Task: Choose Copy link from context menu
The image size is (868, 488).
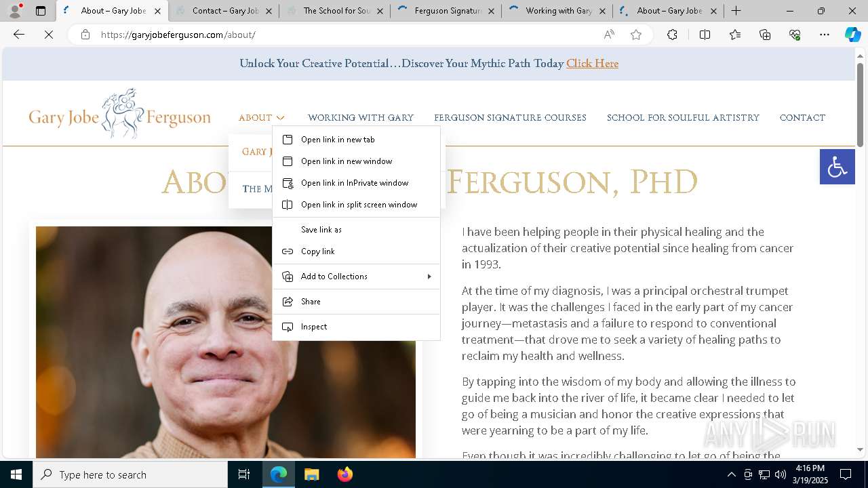Action: (x=356, y=251)
